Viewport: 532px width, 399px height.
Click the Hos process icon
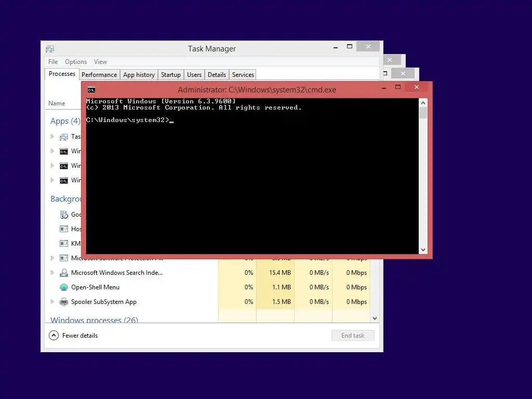click(64, 229)
